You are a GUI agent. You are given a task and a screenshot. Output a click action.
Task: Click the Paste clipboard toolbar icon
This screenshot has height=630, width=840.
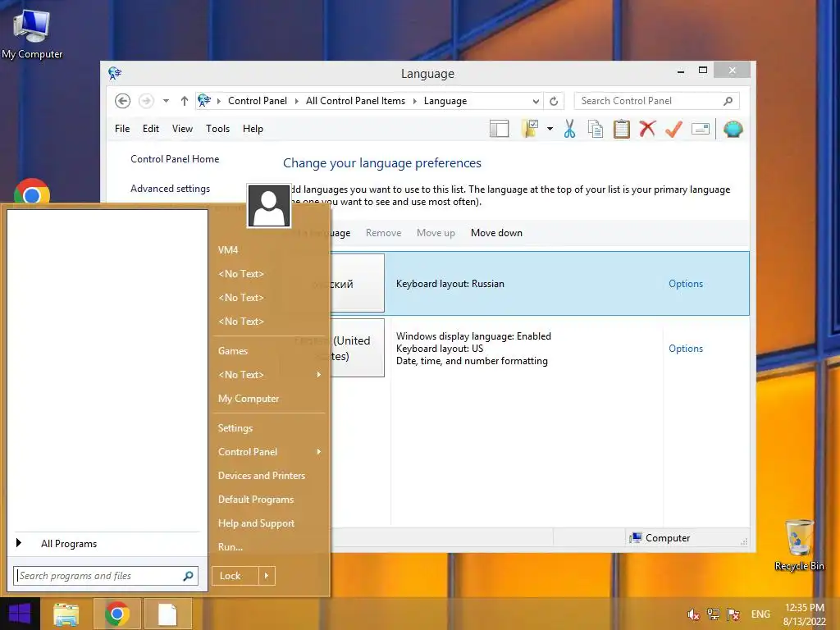(x=622, y=129)
